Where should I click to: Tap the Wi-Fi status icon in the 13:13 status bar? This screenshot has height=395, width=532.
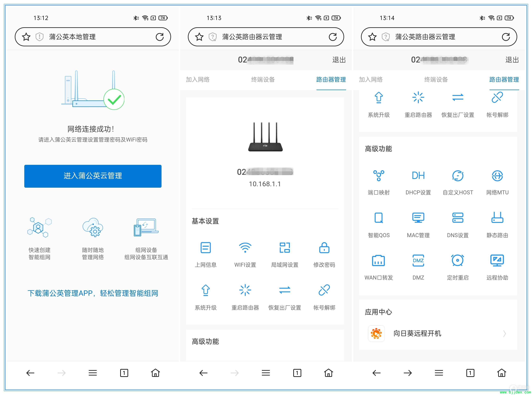click(318, 18)
